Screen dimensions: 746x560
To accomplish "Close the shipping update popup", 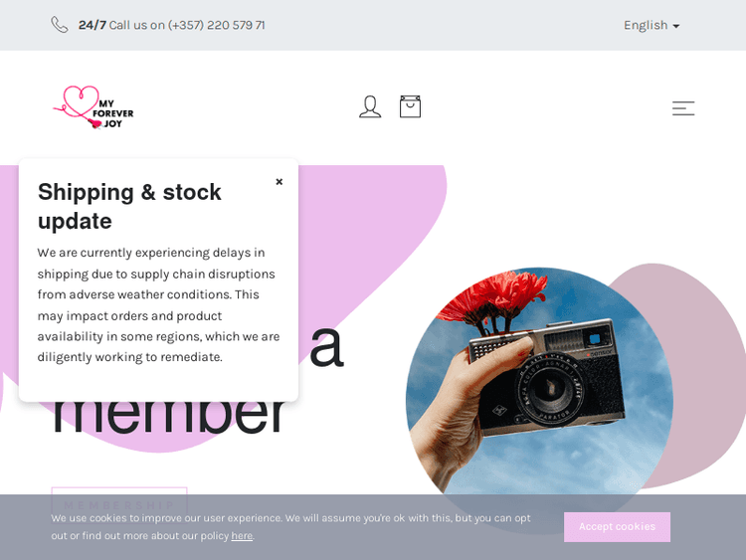I will coord(280,182).
